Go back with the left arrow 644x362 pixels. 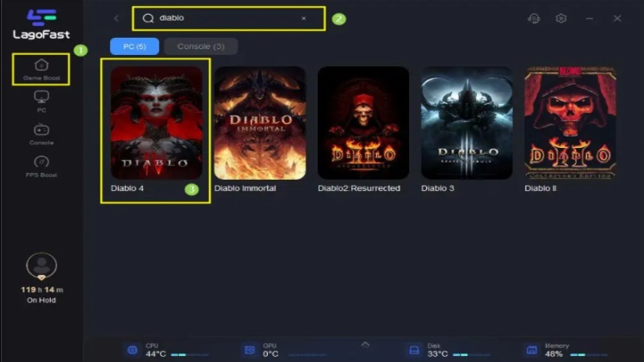coord(116,18)
